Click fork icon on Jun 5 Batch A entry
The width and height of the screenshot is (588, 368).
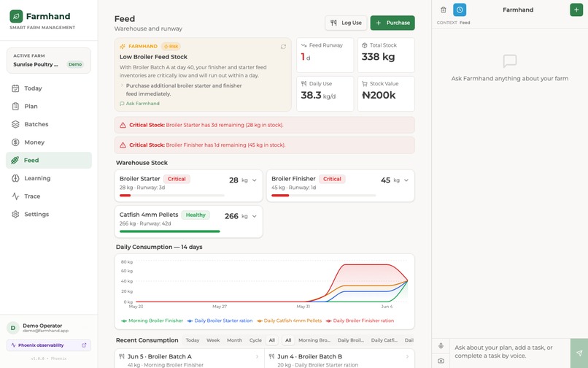[x=122, y=356]
